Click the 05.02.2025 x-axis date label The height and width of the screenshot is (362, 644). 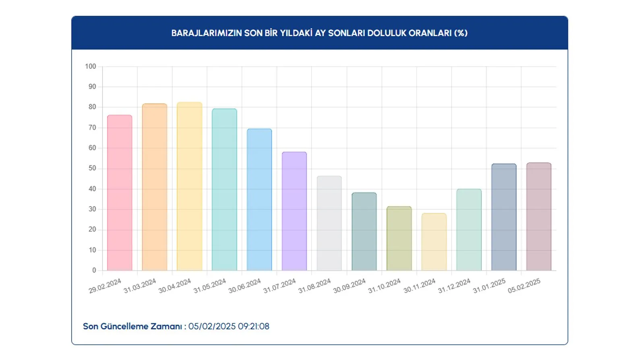click(524, 286)
